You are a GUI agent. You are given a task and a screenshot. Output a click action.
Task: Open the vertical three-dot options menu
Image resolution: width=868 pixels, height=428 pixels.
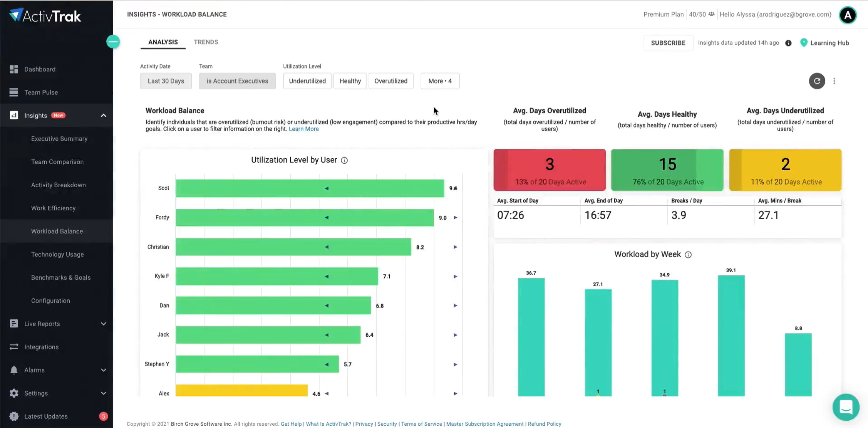pos(834,81)
